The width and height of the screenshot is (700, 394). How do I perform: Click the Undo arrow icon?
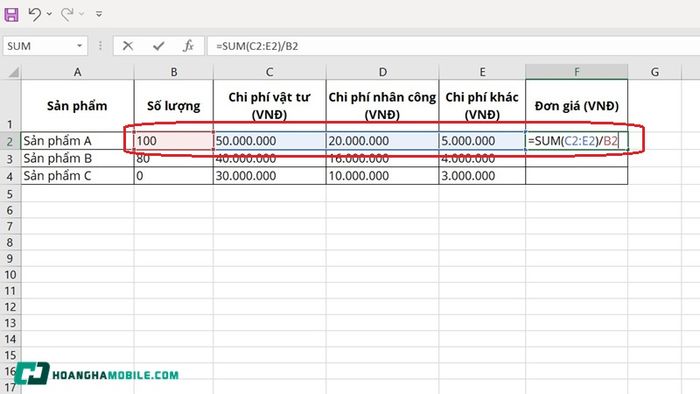(x=34, y=14)
